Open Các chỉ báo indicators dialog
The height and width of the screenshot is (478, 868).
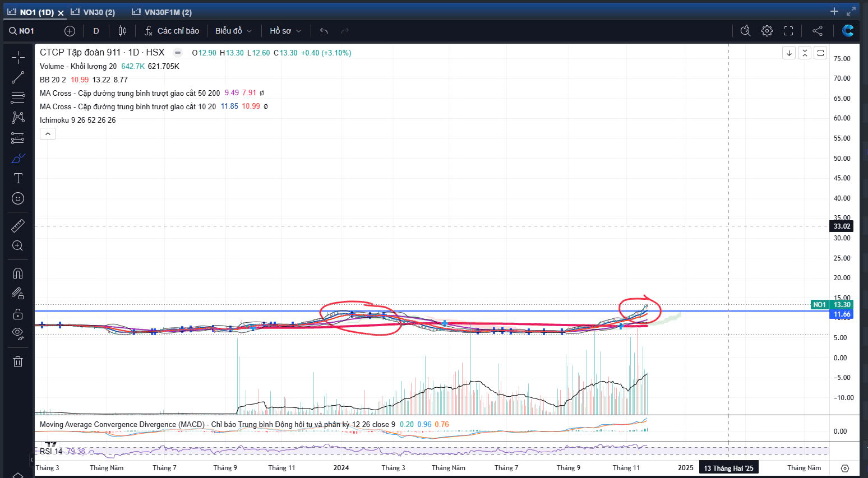click(x=172, y=31)
